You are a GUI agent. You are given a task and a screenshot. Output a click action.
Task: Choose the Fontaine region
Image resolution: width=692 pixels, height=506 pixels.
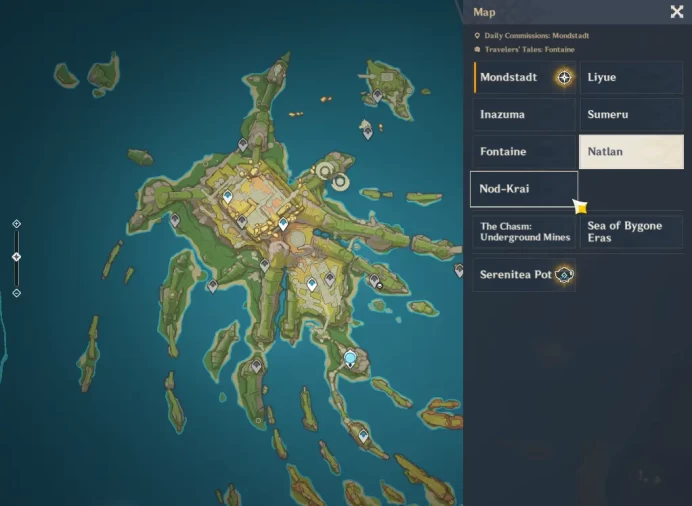(524, 152)
